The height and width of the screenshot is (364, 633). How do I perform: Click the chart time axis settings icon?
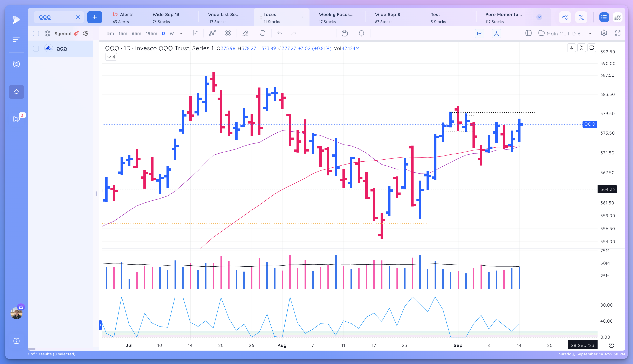pos(611,345)
